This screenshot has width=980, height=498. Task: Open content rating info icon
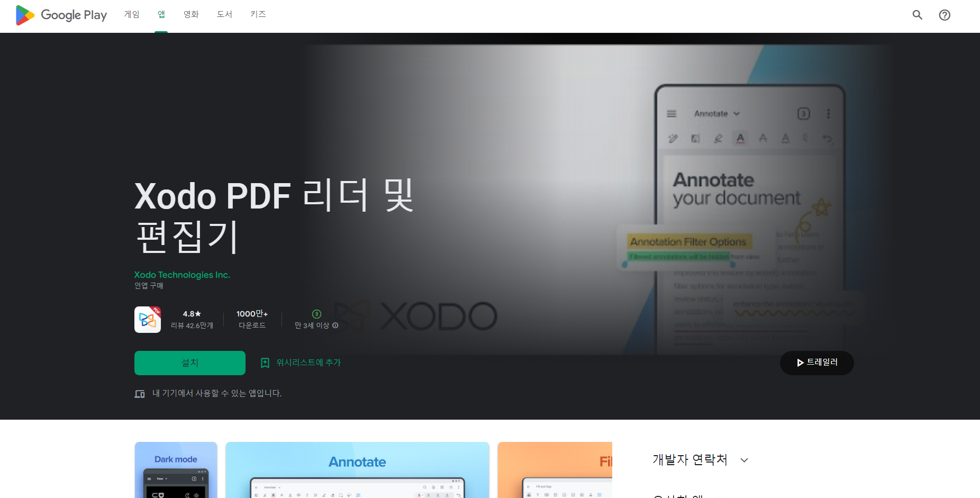(337, 325)
